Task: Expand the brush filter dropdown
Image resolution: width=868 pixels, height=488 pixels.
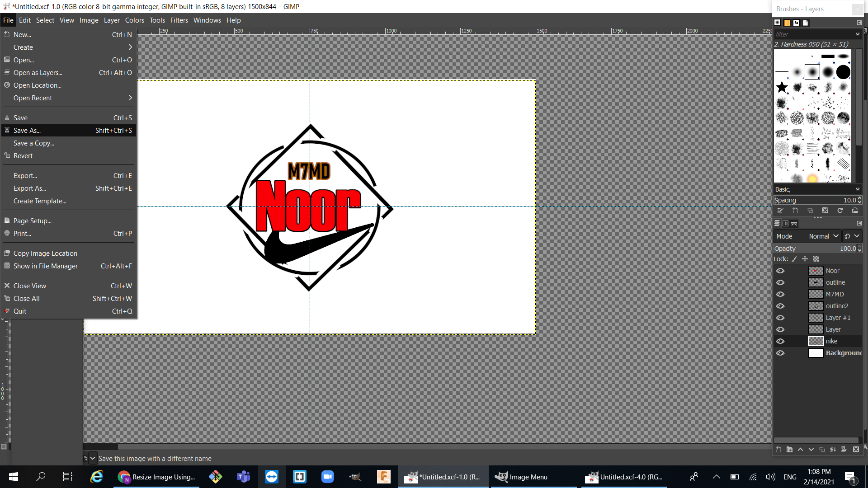Action: (x=857, y=34)
